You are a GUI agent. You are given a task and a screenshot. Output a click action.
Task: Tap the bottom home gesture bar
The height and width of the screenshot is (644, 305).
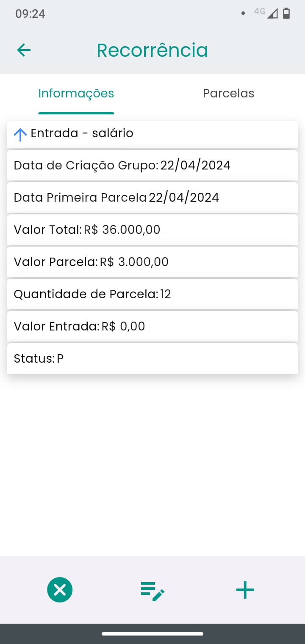152,634
